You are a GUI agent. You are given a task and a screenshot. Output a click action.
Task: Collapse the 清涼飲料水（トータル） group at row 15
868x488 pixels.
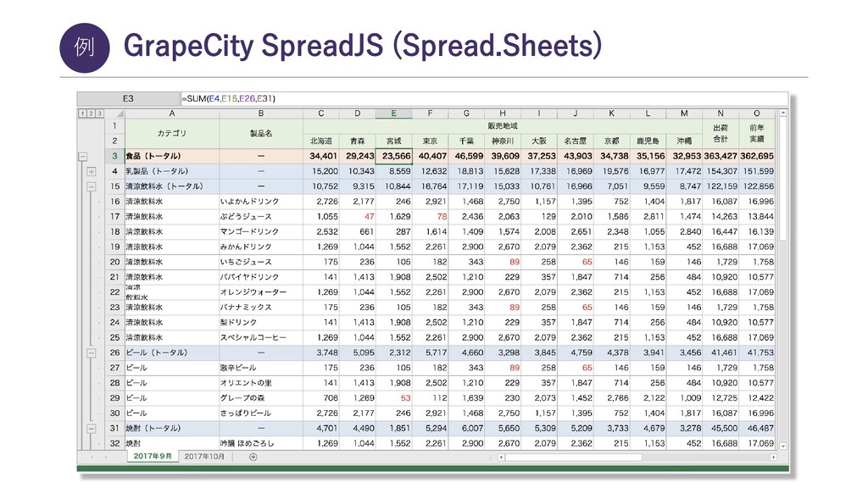[x=92, y=186]
